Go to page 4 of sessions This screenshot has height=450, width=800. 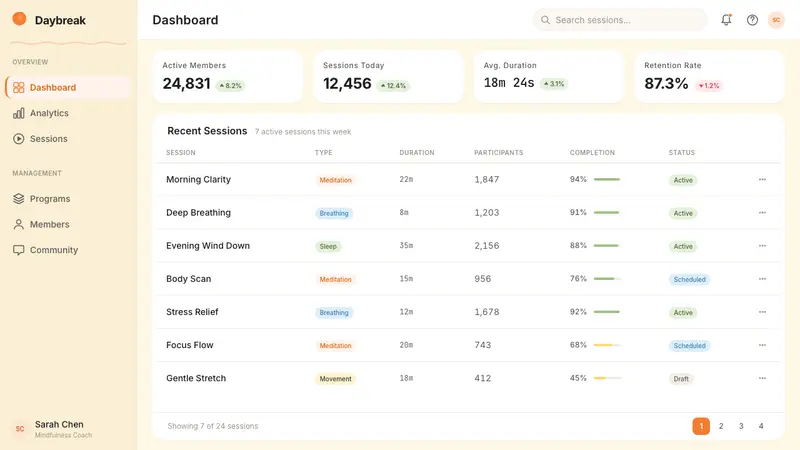pos(761,426)
